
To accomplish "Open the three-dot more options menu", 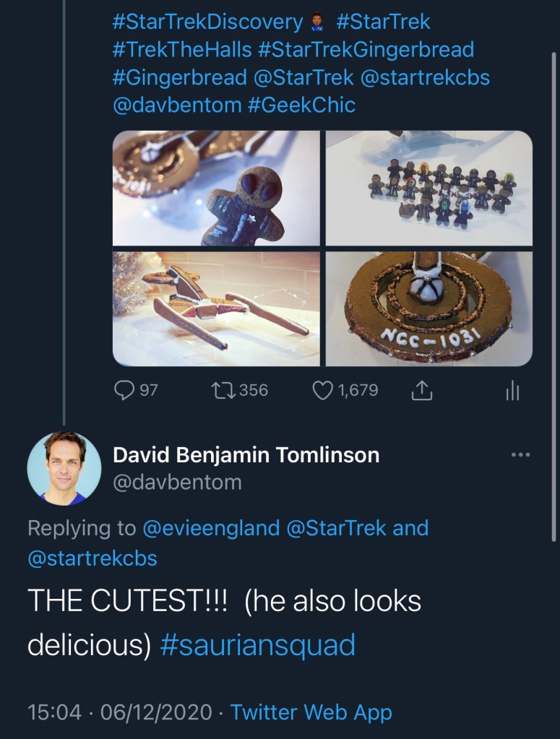I will 520,455.
